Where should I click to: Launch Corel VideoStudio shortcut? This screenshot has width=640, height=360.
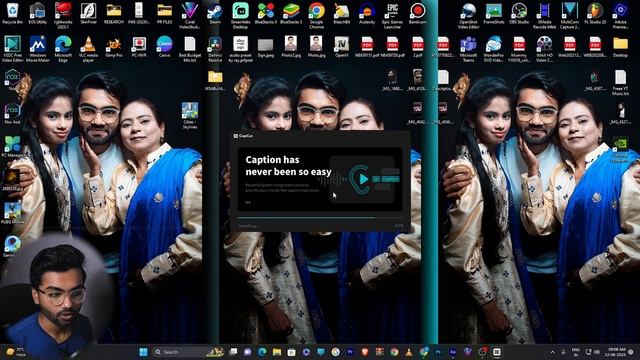coord(190,15)
